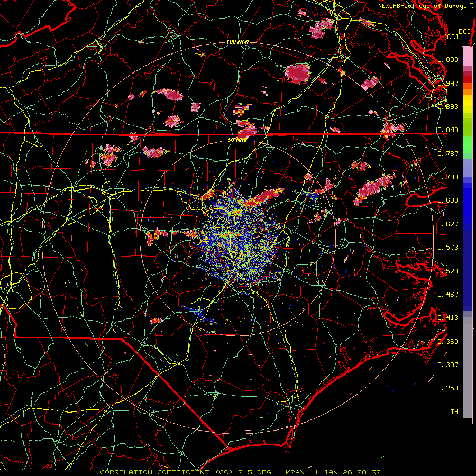Screen dimensions: 476x476
Task: Click the 20:30 timestamp in the footer
Action: (x=369, y=472)
